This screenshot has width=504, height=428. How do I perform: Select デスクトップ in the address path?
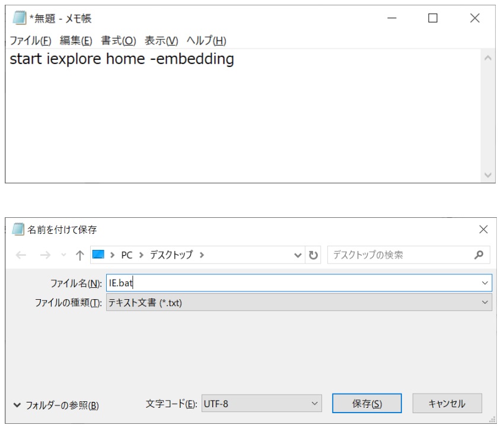click(x=171, y=255)
